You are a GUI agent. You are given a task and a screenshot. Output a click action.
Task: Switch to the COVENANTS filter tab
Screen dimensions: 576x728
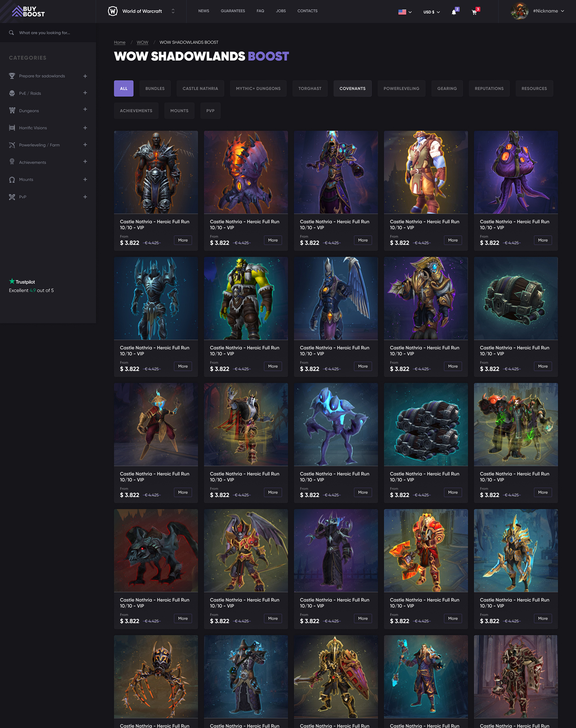(352, 88)
